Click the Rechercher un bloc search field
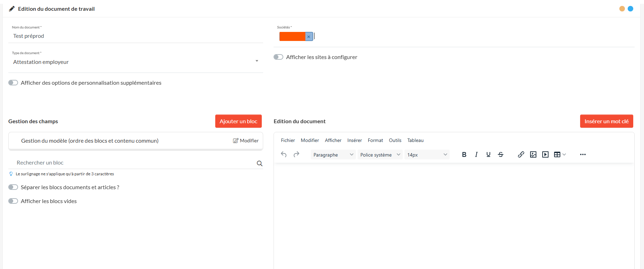Screen dimensions: 644x269 click(x=132, y=163)
